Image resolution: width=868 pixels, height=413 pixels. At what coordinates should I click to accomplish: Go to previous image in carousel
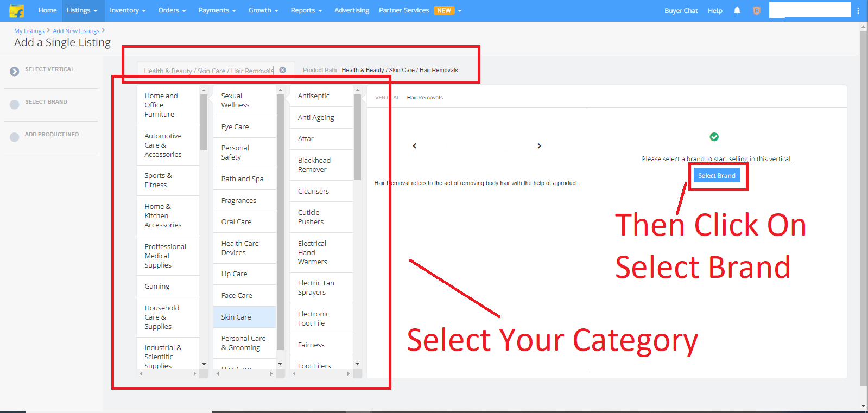[415, 145]
